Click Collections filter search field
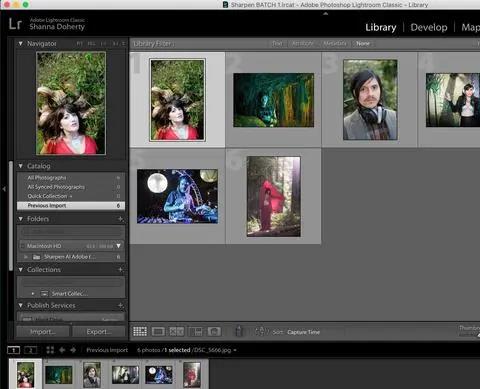Image resolution: width=480 pixels, height=389 pixels. pos(71,282)
